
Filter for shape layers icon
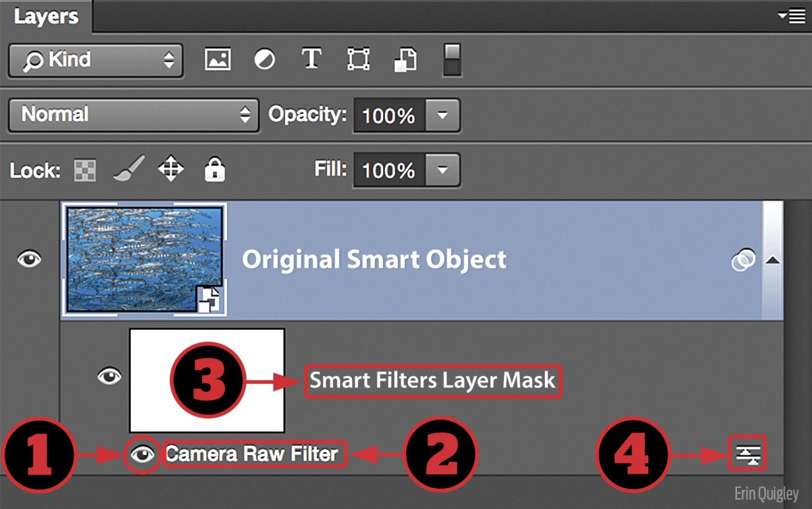(x=358, y=60)
